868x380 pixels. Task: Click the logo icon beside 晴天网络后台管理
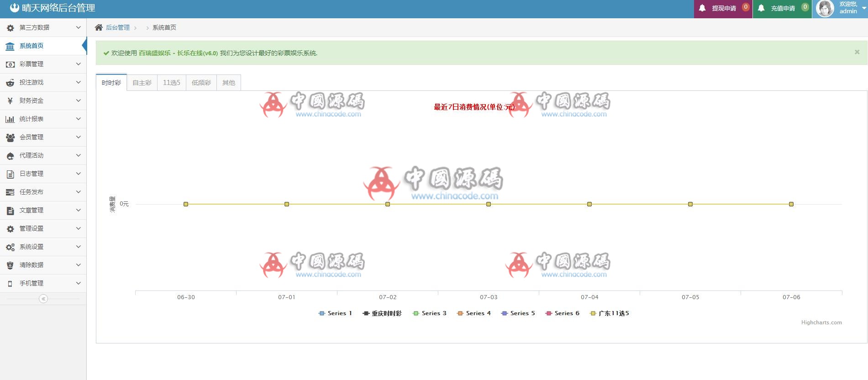click(x=15, y=8)
